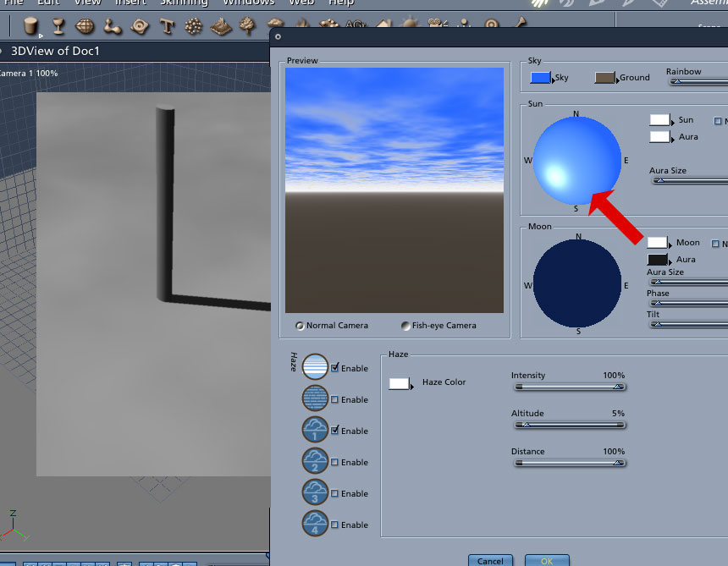Click the Cancel button
This screenshot has width=728, height=566.
click(490, 560)
